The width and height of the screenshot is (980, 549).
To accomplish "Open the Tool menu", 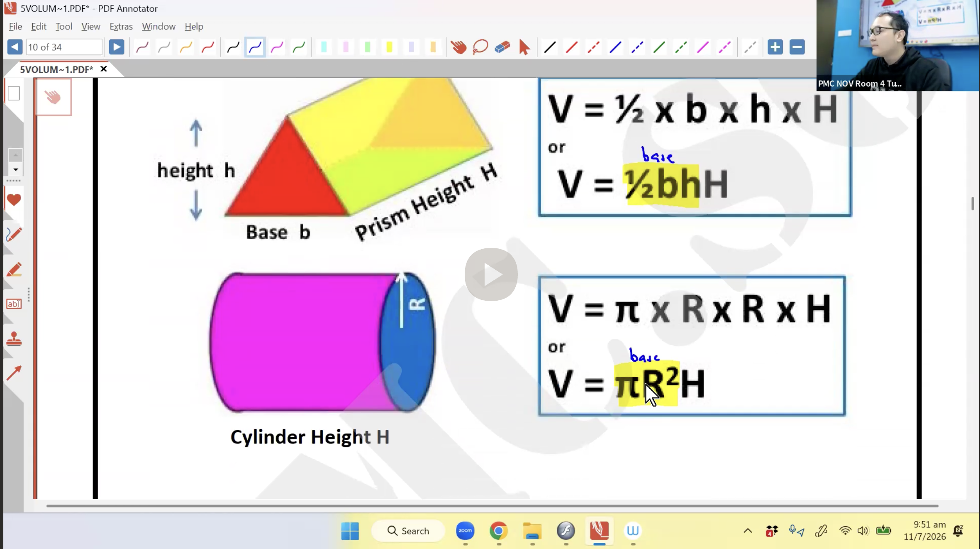I will pos(64,26).
